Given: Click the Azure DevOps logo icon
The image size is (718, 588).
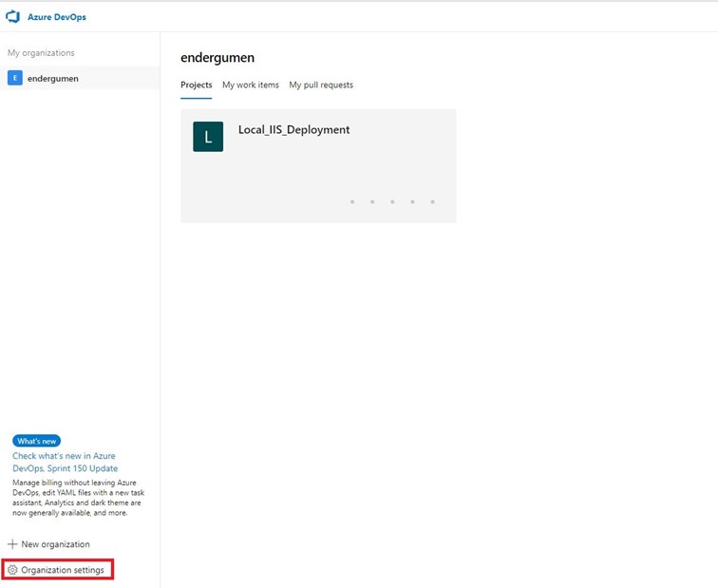Looking at the screenshot, I should [x=13, y=17].
